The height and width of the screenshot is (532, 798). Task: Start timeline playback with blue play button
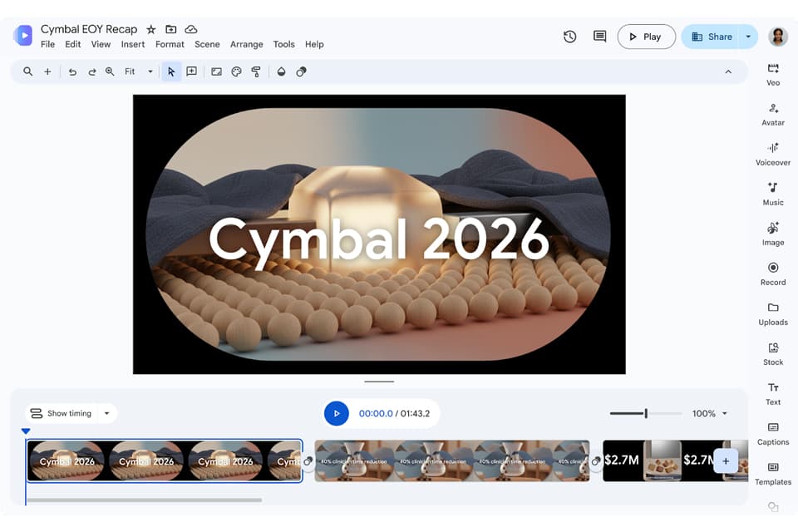(337, 413)
